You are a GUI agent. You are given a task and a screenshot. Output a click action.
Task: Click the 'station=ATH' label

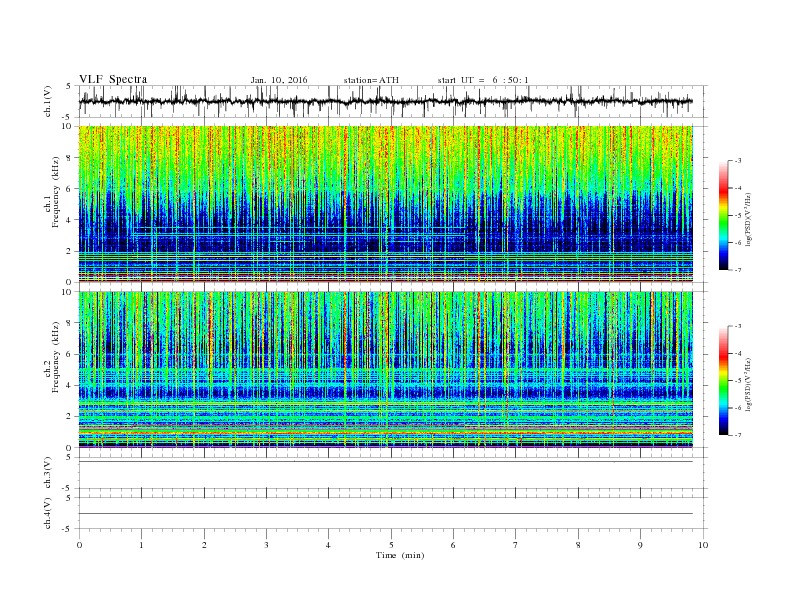pyautogui.click(x=371, y=80)
